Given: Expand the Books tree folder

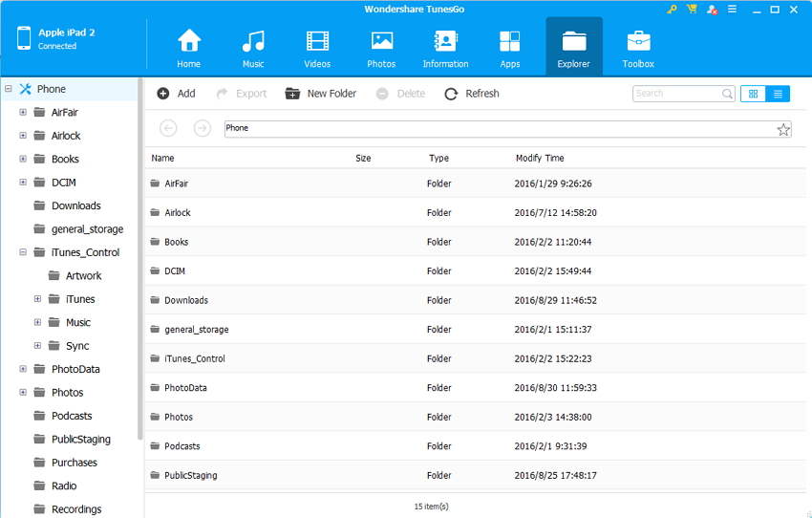Looking at the screenshot, I should point(23,159).
